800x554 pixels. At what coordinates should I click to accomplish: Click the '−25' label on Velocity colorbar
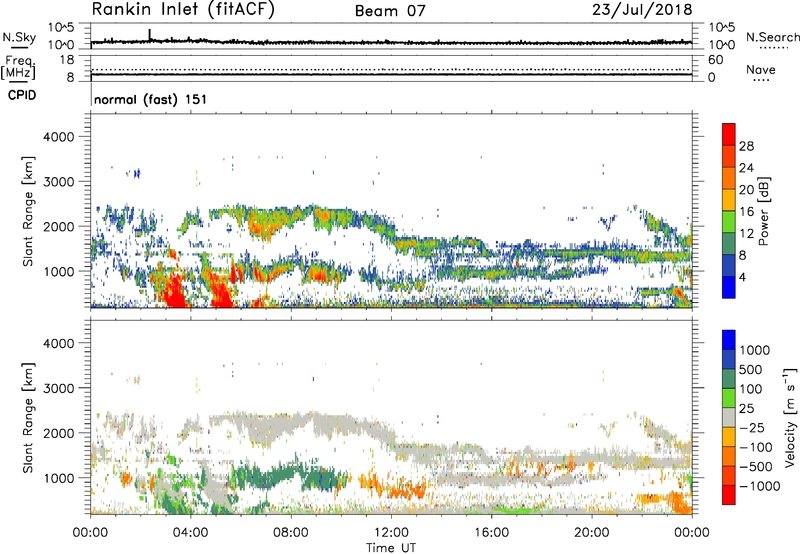click(x=752, y=428)
